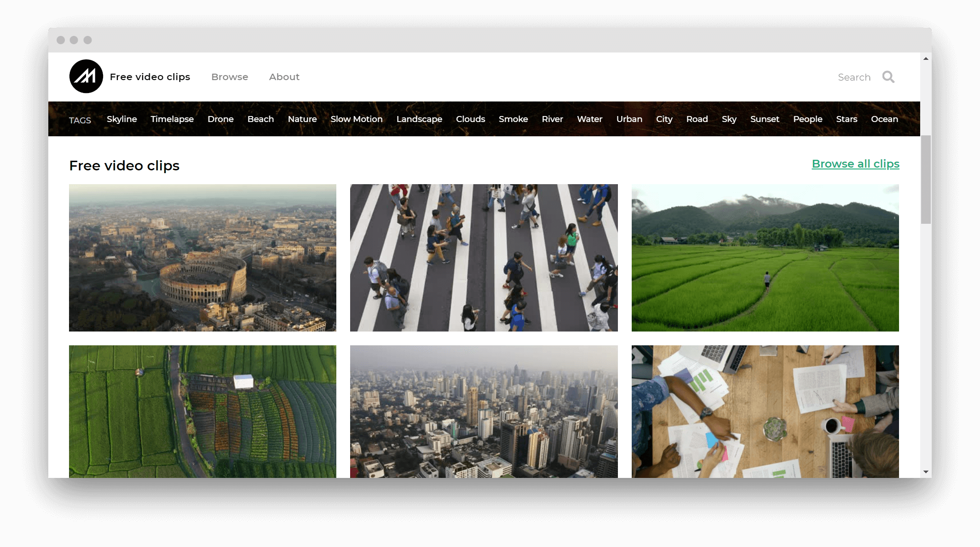Open the Browse menu item
This screenshot has height=547, width=980.
pos(230,77)
